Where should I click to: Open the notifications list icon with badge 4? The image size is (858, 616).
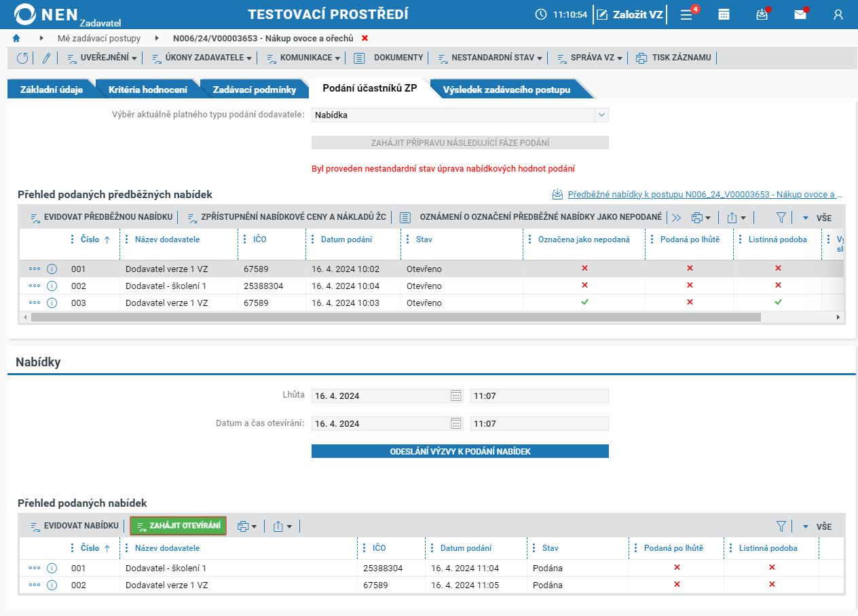pyautogui.click(x=687, y=14)
